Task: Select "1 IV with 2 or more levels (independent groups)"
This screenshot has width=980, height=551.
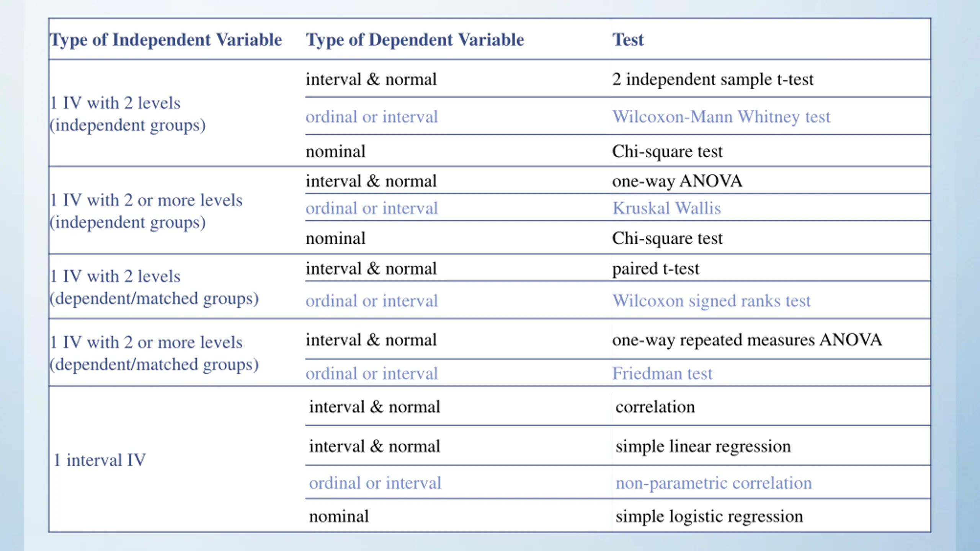Action: click(146, 211)
